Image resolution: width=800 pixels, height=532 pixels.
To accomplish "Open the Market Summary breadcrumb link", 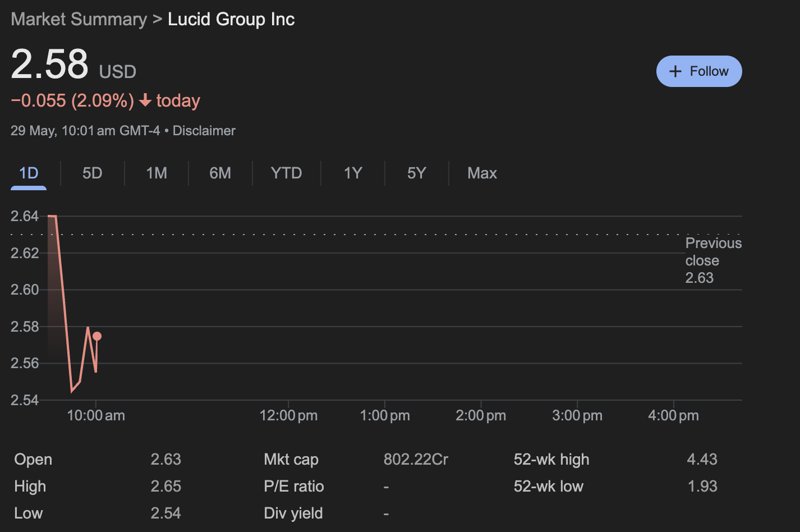I will pos(79,19).
